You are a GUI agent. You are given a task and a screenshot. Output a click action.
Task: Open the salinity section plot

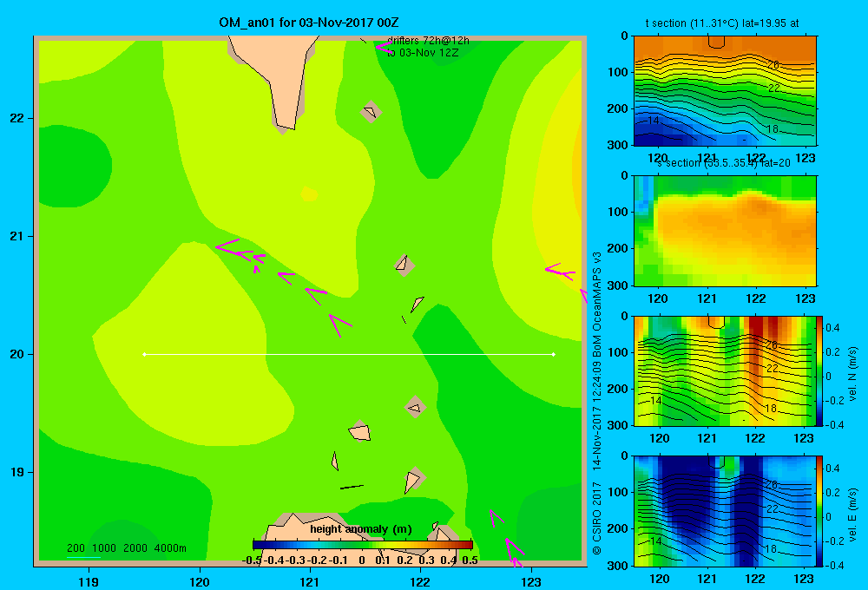click(725, 231)
